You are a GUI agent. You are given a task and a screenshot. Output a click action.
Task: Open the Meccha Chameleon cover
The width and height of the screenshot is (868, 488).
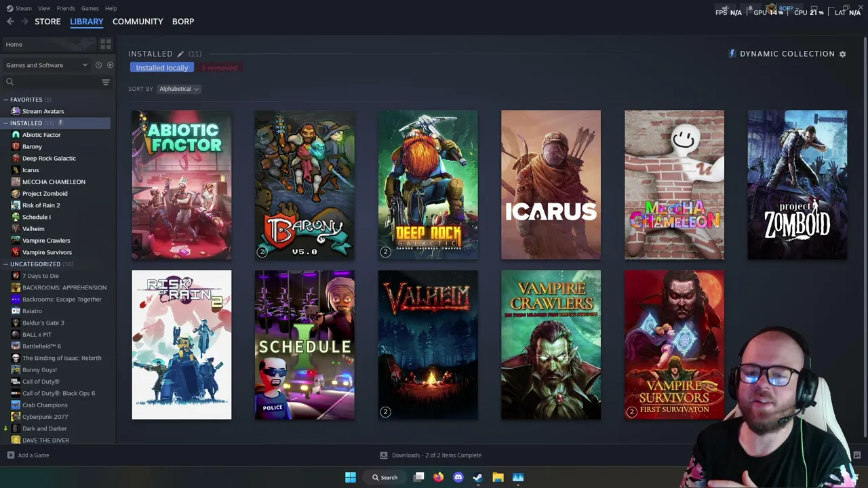click(x=674, y=185)
